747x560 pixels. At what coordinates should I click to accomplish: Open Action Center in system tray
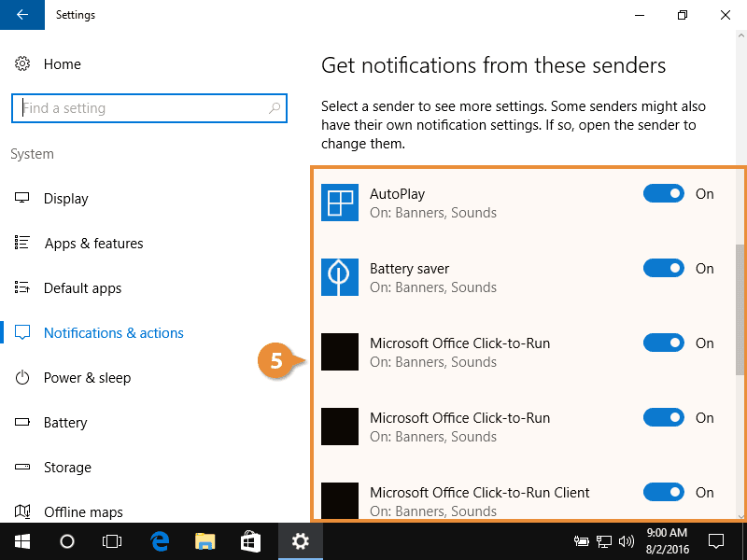click(x=716, y=541)
